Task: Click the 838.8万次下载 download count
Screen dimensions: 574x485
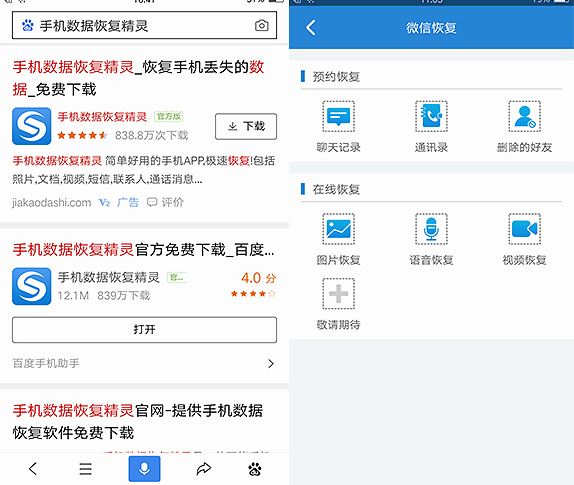Action: (x=152, y=135)
